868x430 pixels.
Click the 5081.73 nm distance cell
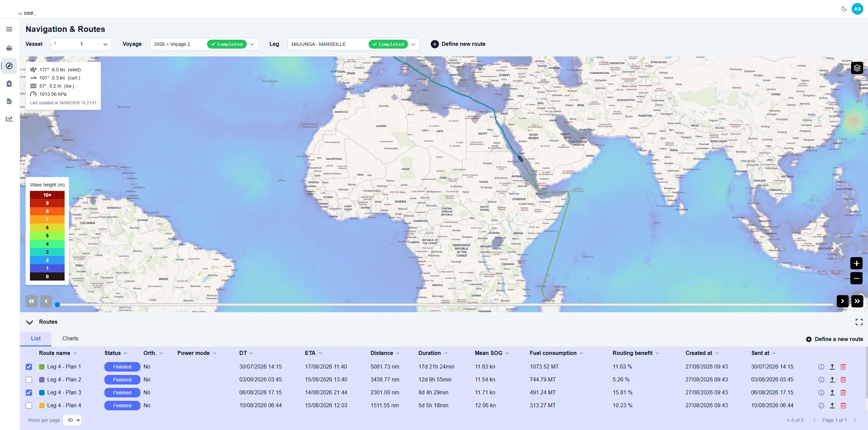coord(385,367)
